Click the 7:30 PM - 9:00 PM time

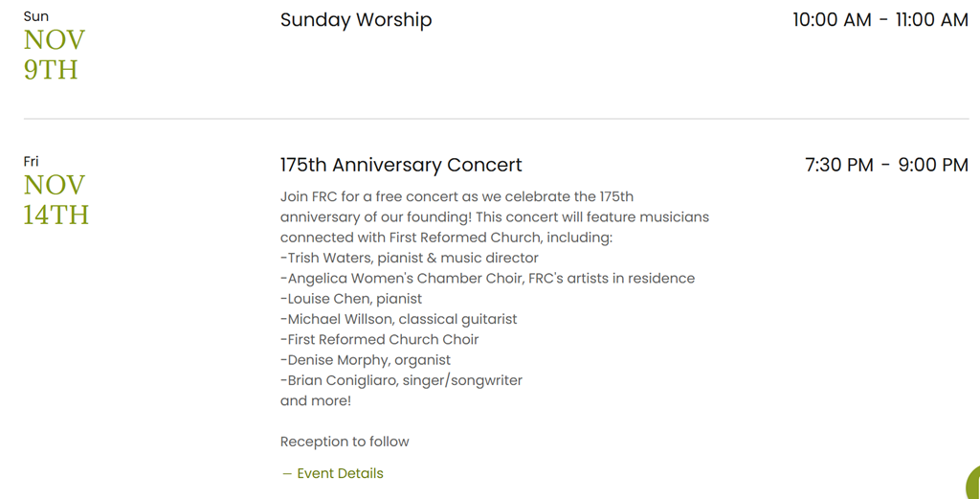coord(886,165)
